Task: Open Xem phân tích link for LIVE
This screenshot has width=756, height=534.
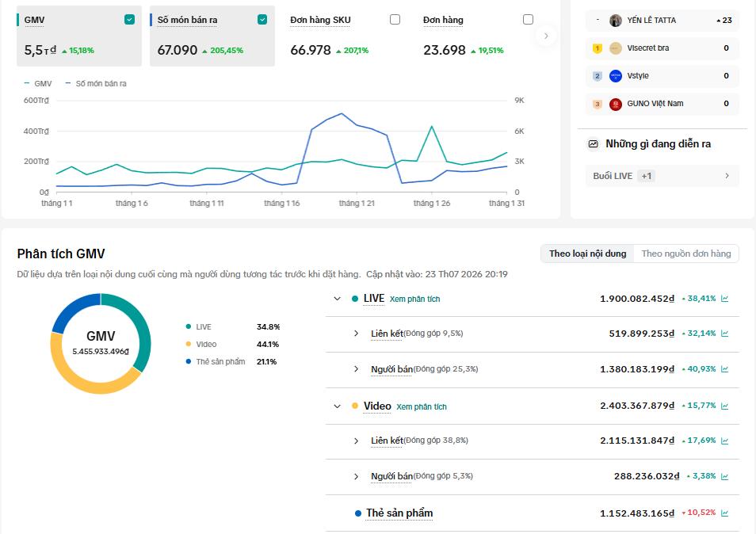Action: click(x=414, y=299)
